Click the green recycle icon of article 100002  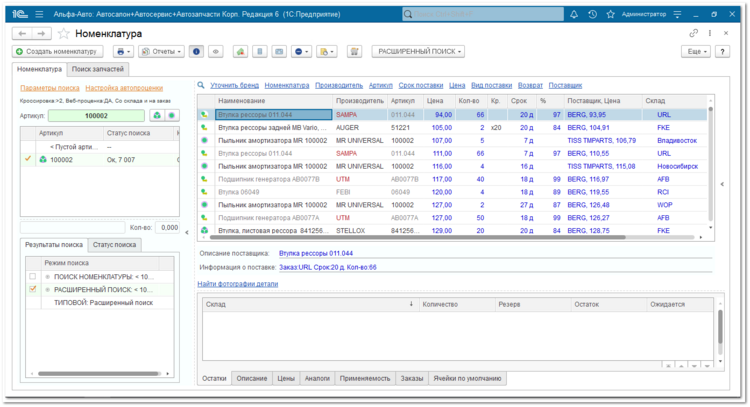43,160
